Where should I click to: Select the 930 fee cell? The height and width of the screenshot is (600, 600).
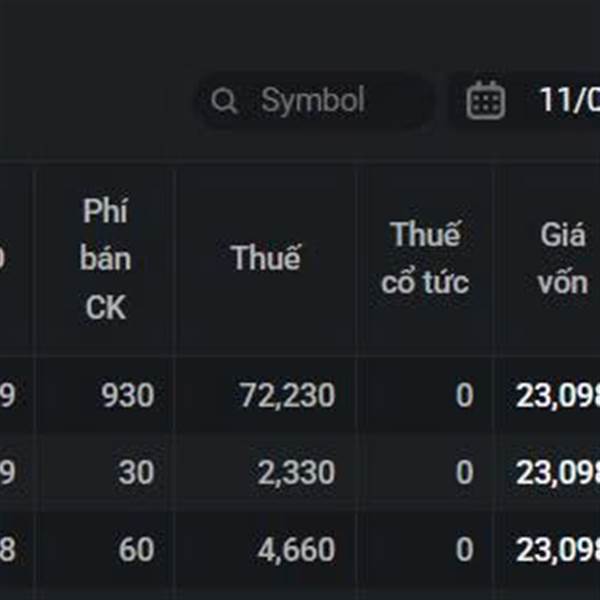[127, 395]
